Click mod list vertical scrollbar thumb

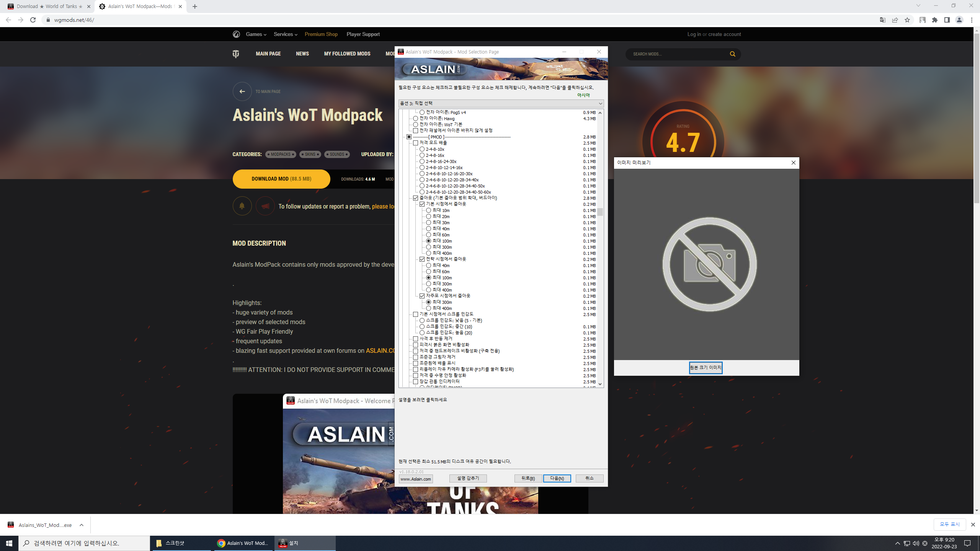(600, 212)
